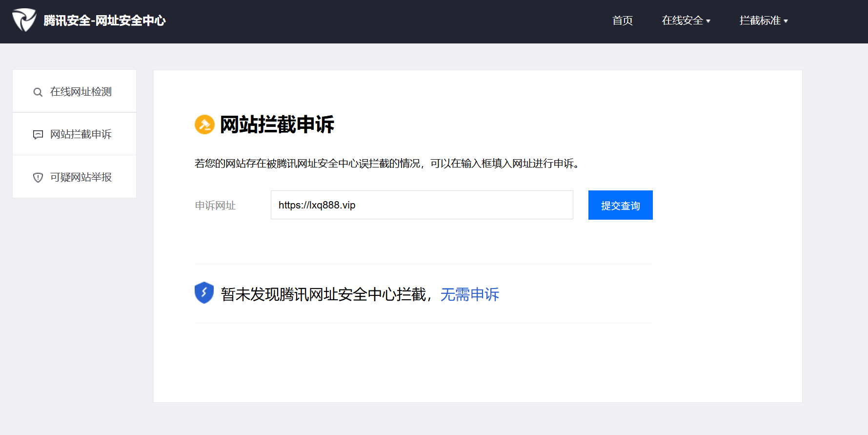The width and height of the screenshot is (868, 435).
Task: Click the 腾讯安全-网址安全中心 site title
Action: point(105,21)
